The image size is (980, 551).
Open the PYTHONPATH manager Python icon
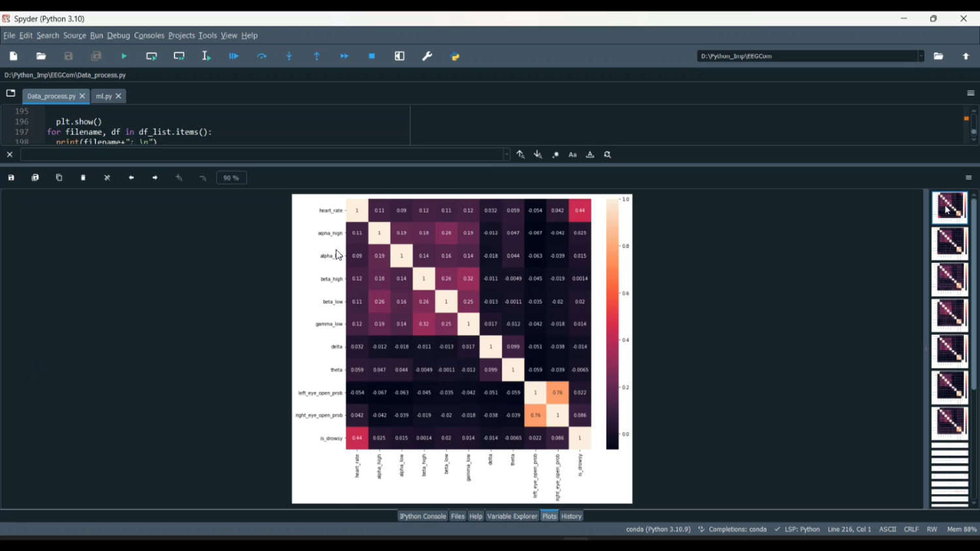pos(455,57)
